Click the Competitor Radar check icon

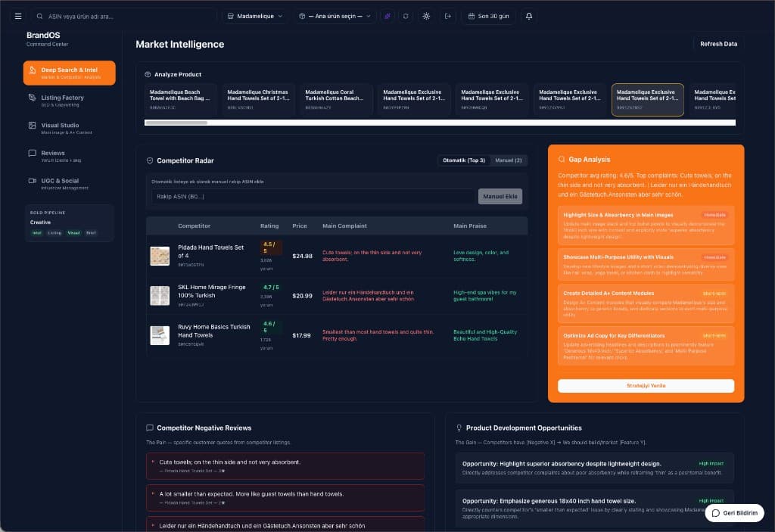click(150, 160)
